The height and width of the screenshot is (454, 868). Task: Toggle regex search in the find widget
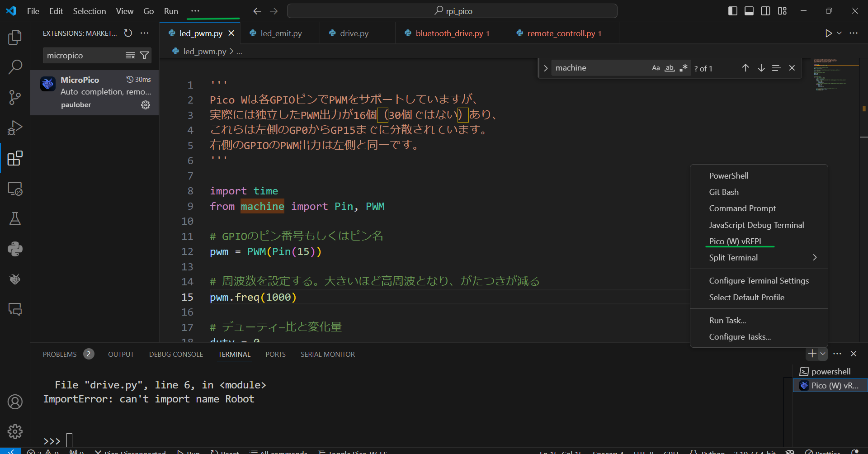(684, 67)
